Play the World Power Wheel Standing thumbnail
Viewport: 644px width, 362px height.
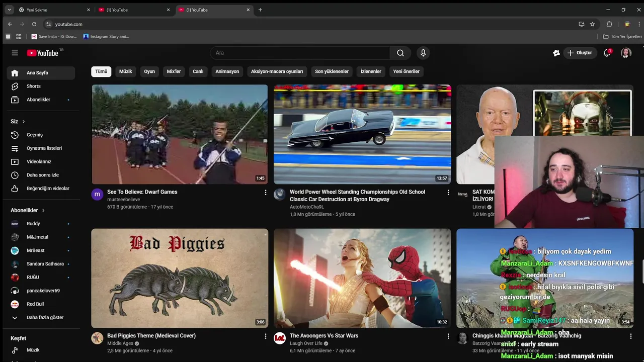362,134
